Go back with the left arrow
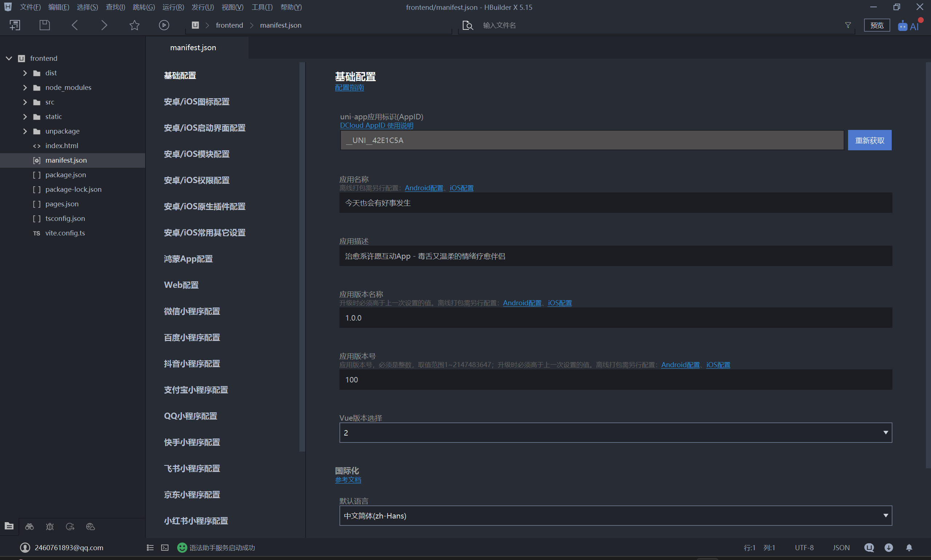Screen dimensions: 931x560 click(75, 25)
